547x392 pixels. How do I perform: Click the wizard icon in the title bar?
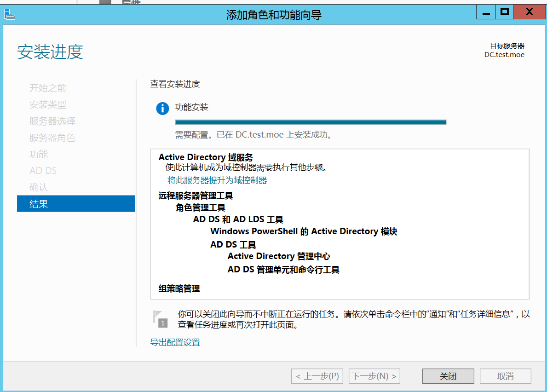click(10, 15)
